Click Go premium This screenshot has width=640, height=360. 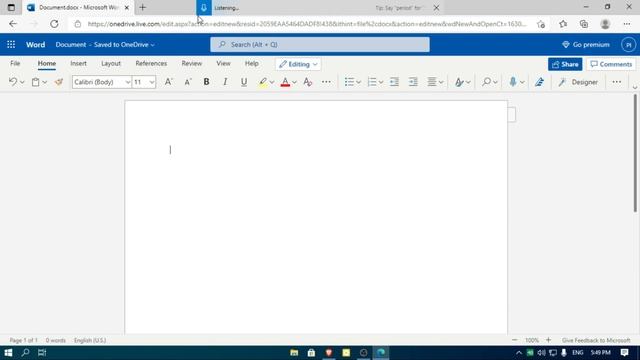click(586, 44)
